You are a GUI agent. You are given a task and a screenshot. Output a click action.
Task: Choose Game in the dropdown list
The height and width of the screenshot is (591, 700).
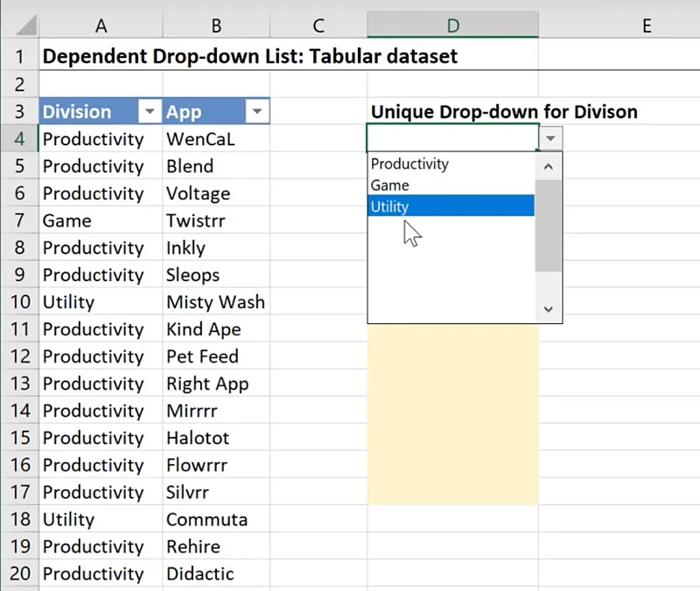(390, 185)
